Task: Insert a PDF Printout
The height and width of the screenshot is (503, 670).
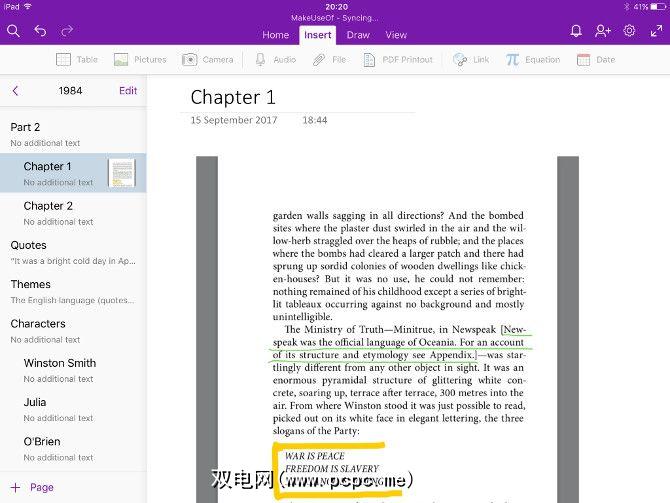Action: pos(398,59)
